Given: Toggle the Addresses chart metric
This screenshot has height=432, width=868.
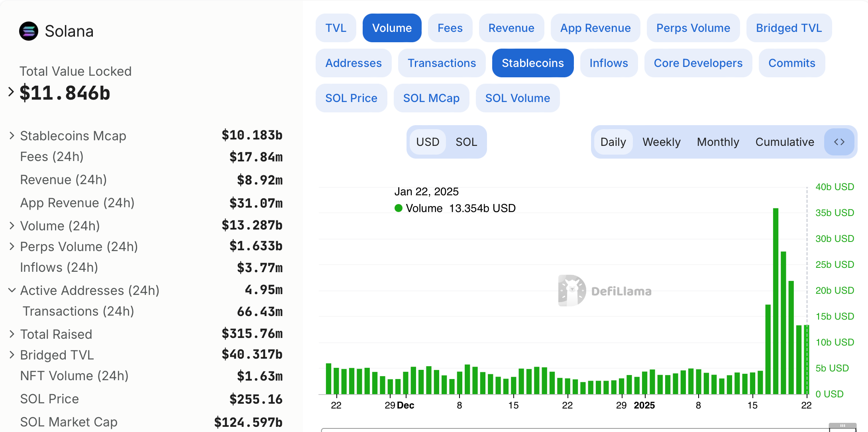Looking at the screenshot, I should [353, 63].
